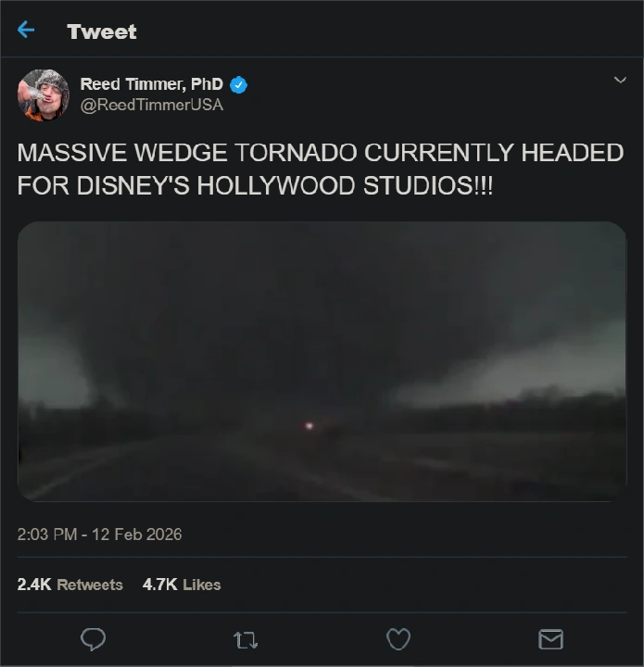Viewport: 644px width, 667px height.
Task: Retweet using the arrows icon
Action: (246, 639)
